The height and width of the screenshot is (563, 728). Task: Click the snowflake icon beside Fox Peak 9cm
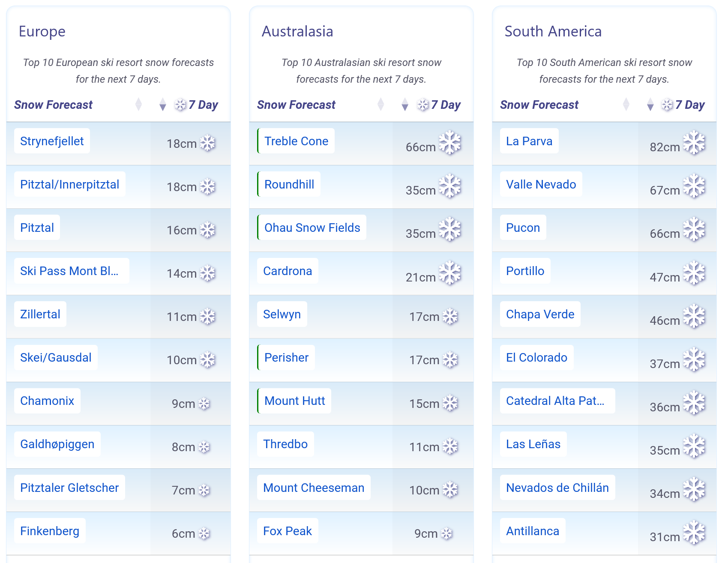click(x=446, y=533)
